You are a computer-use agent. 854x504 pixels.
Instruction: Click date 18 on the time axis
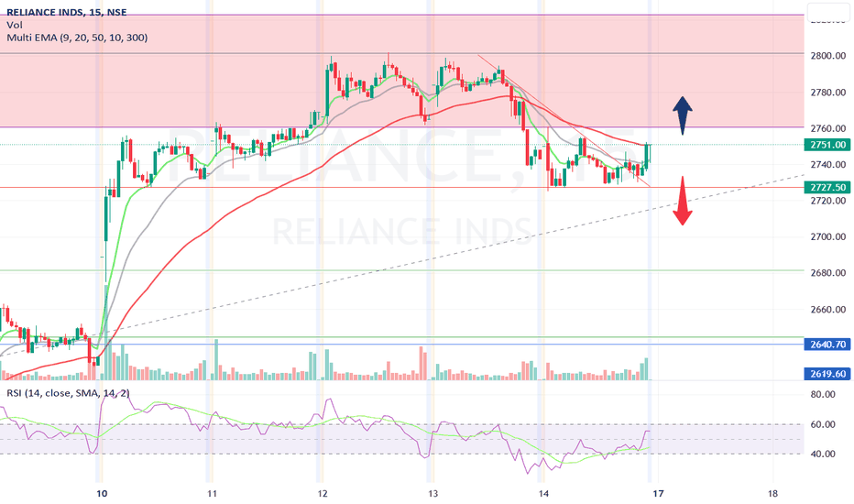click(x=772, y=494)
